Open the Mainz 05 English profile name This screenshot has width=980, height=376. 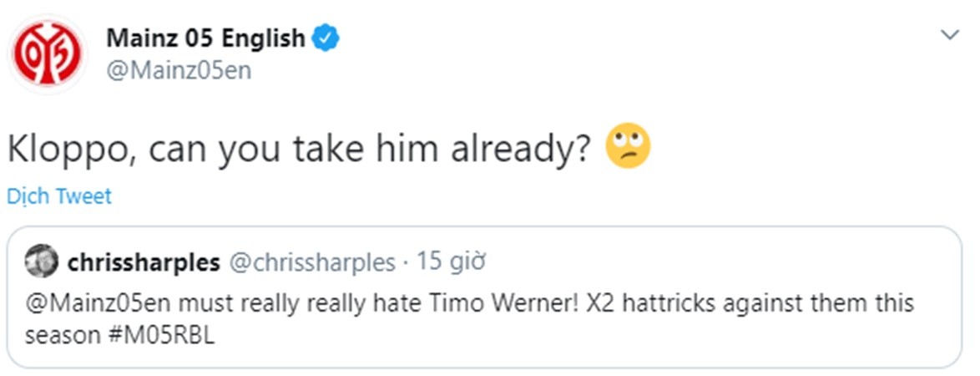[205, 38]
